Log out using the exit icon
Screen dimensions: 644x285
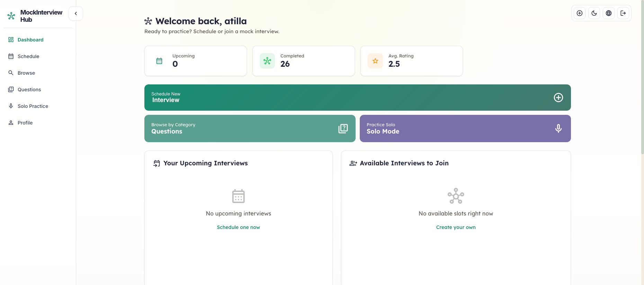pyautogui.click(x=623, y=13)
